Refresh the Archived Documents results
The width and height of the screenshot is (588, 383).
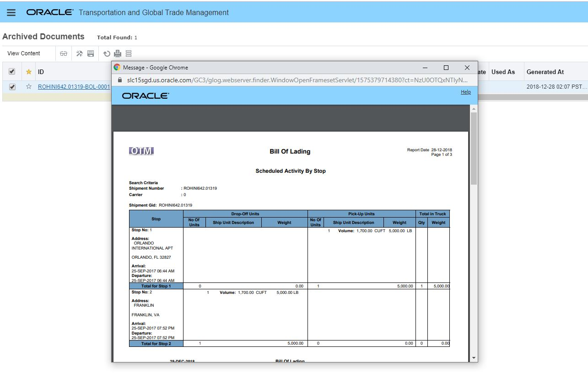pos(107,53)
